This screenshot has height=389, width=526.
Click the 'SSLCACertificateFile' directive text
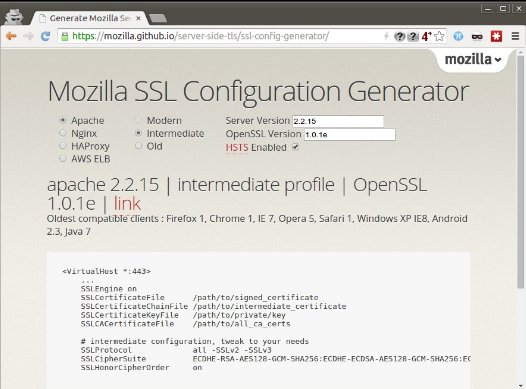[x=127, y=324]
